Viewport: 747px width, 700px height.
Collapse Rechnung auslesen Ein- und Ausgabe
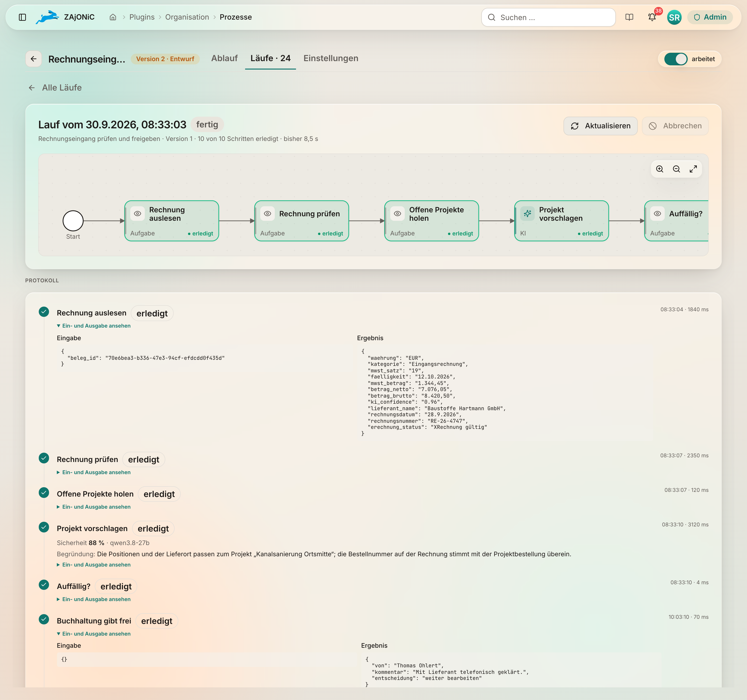tap(94, 326)
